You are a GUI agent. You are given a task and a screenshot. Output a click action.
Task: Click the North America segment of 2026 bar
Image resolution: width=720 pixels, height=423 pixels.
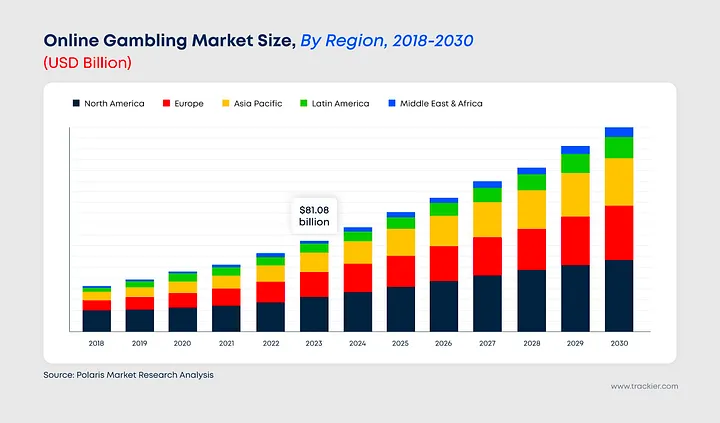coord(444,306)
